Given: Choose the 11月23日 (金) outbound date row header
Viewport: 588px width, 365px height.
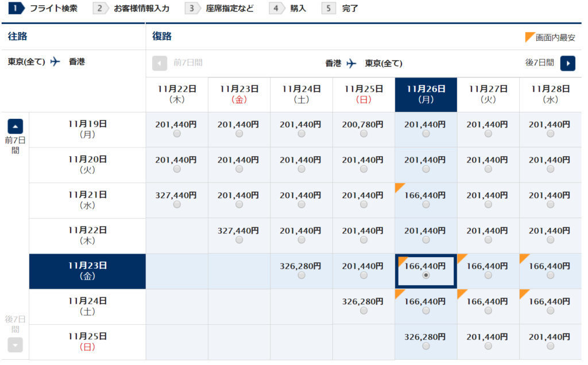Looking at the screenshot, I should [x=87, y=271].
